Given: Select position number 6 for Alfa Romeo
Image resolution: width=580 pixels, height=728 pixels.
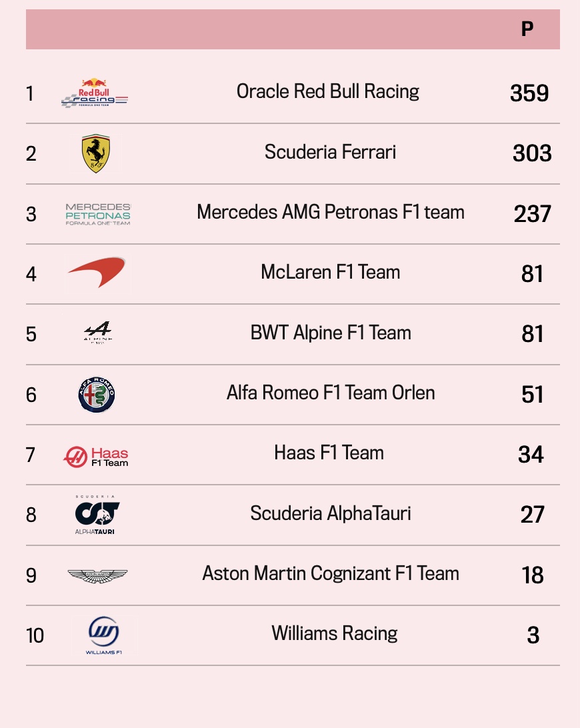Looking at the screenshot, I should coord(31,395).
